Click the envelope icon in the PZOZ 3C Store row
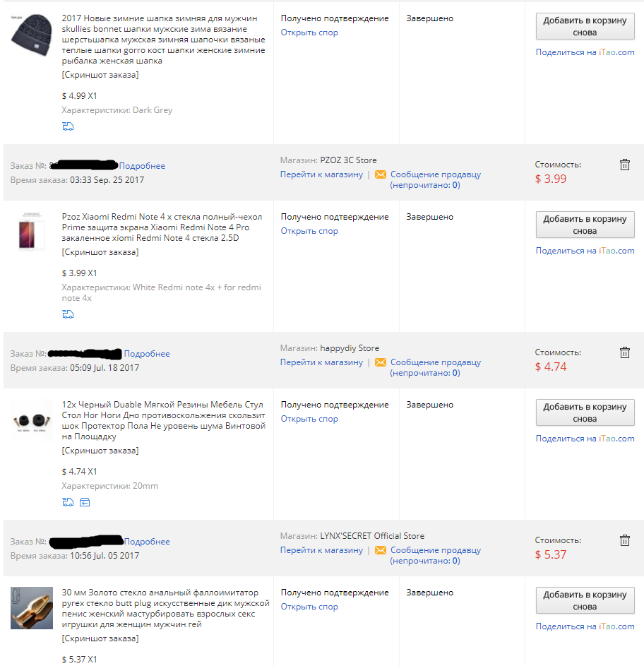Image resolution: width=644 pixels, height=666 pixels. (381, 174)
